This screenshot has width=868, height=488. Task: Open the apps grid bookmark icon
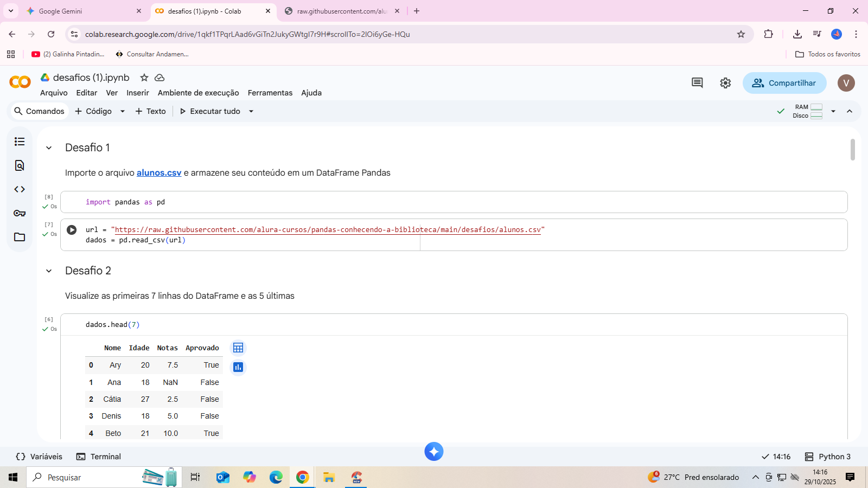(11, 54)
